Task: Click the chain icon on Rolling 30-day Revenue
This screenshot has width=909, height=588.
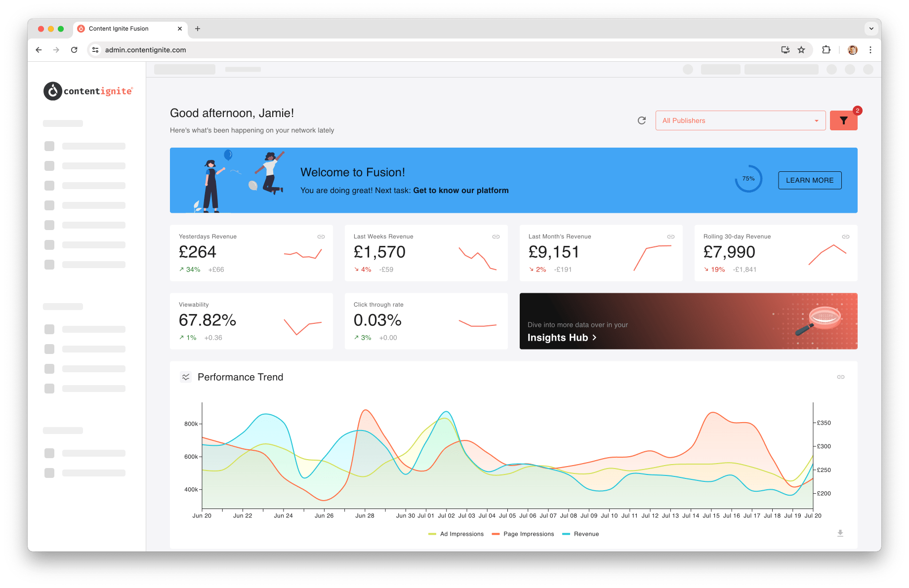Action: click(845, 236)
